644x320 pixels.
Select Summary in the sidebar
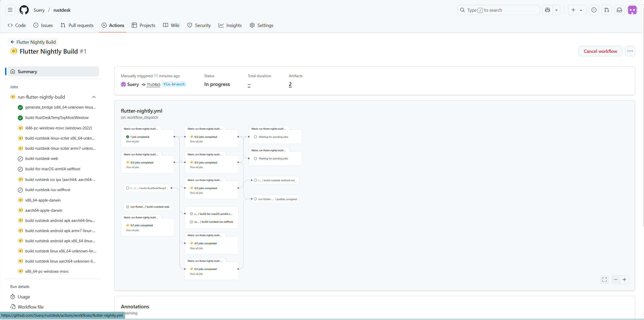[53, 71]
